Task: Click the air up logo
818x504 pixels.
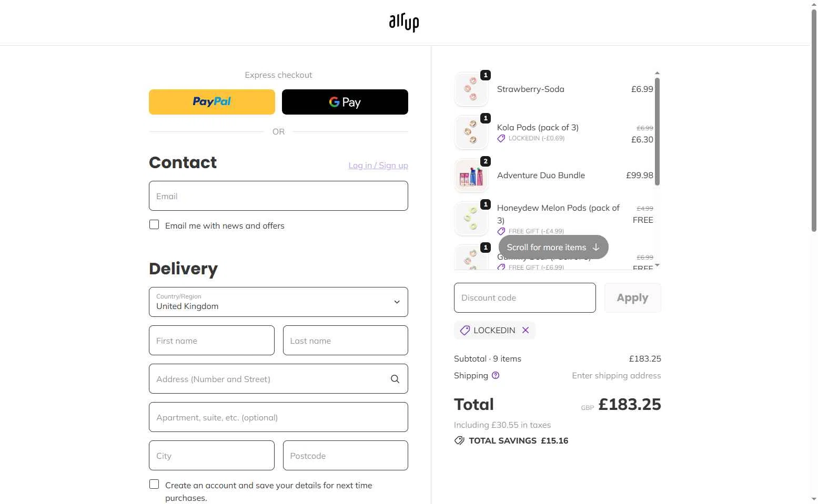Action: coord(404,23)
